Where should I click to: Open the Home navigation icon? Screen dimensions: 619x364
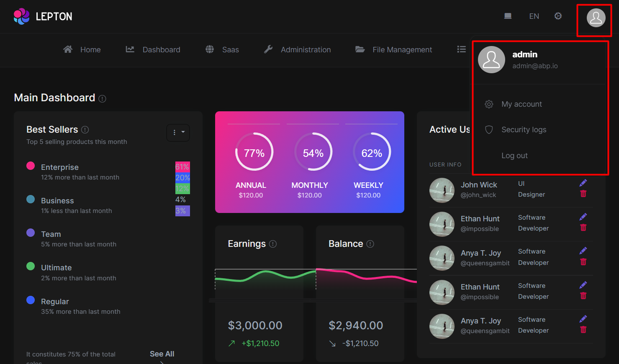[67, 49]
